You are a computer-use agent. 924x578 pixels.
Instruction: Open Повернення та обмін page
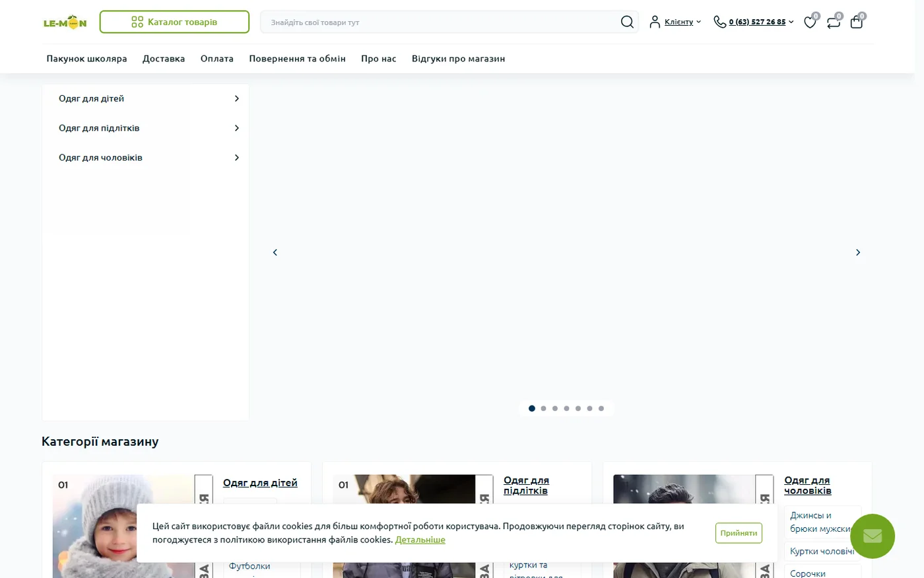(297, 59)
